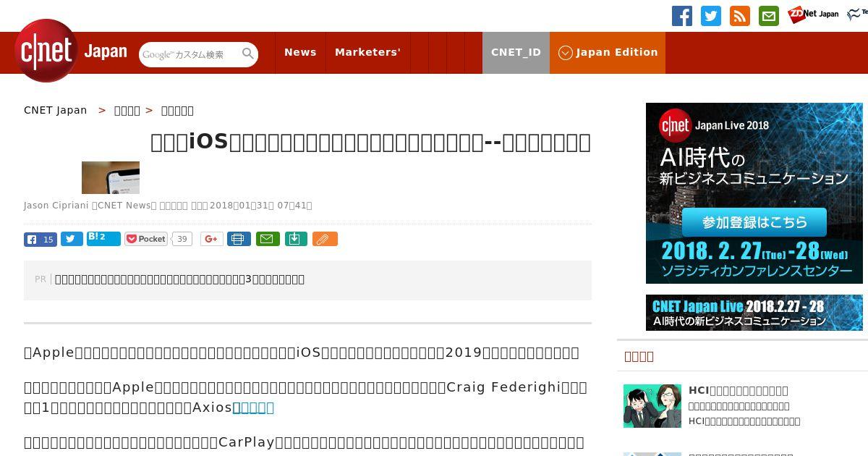Open the CNET Japan Live 2018 large banner

coord(754,193)
